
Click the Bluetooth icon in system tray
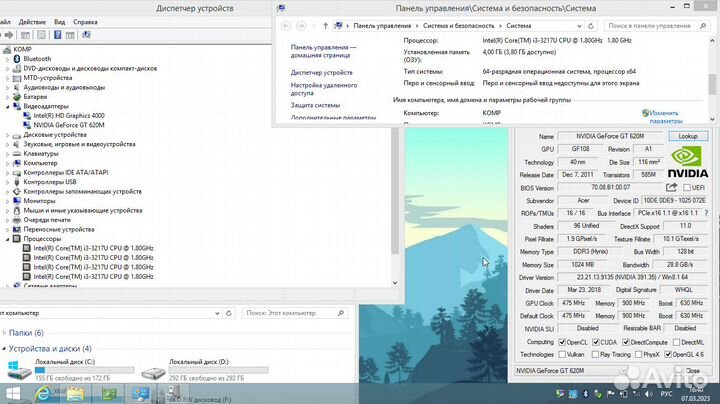pyautogui.click(x=585, y=394)
